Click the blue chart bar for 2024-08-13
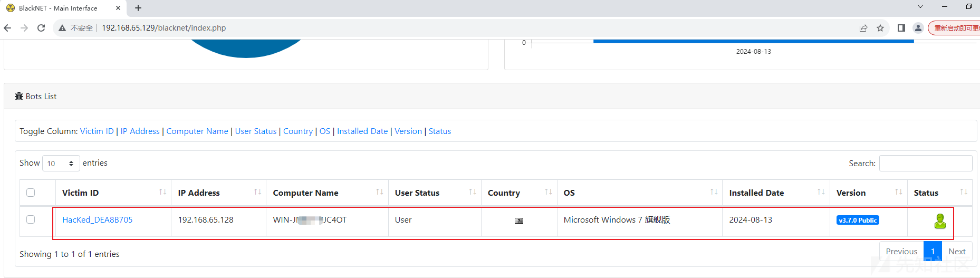This screenshot has width=980, height=278. [753, 41]
